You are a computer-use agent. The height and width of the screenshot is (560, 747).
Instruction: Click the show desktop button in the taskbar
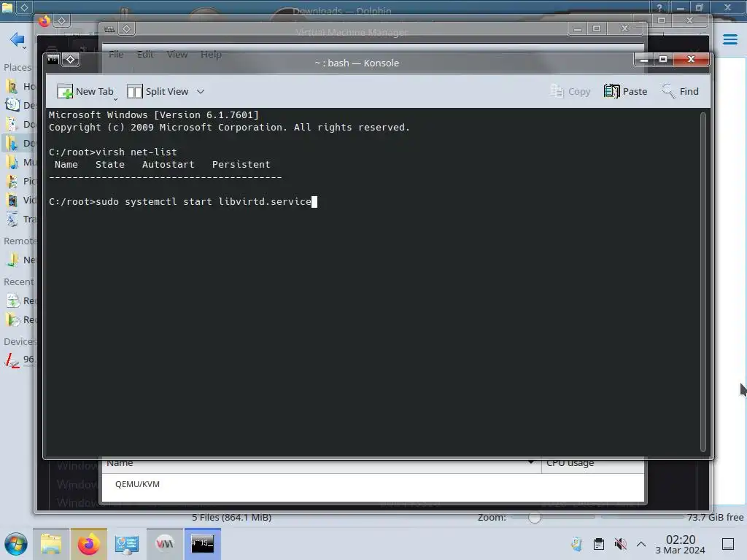click(728, 544)
